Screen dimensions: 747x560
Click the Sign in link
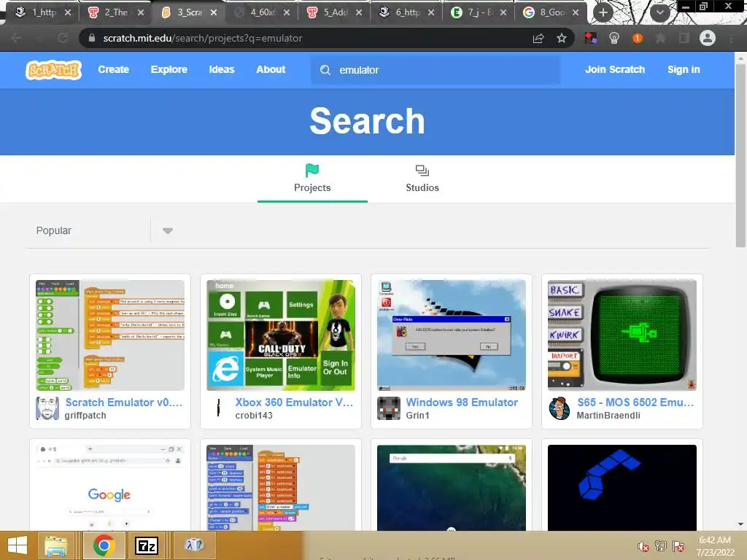click(684, 69)
